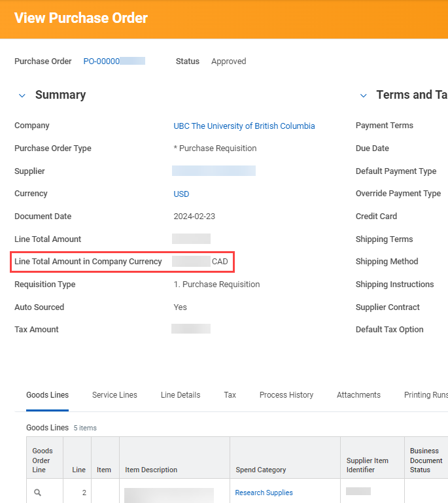
Task: Open the Line Details tab
Action: 181,395
